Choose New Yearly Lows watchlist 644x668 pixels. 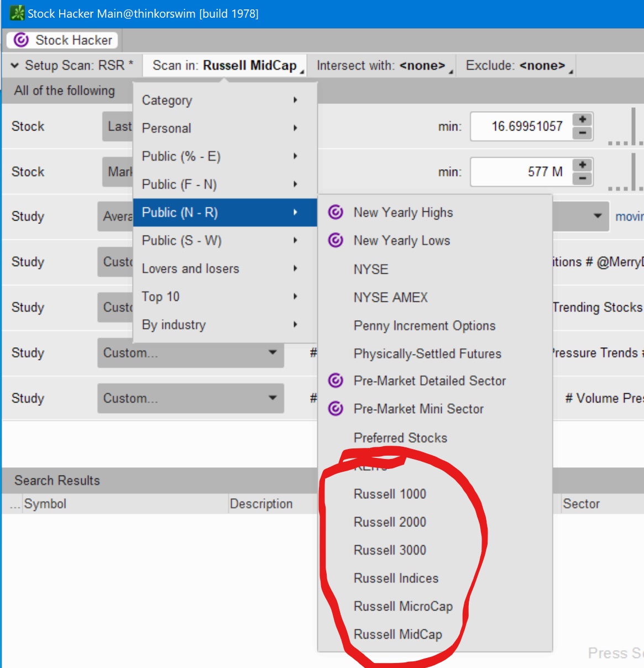(435, 241)
